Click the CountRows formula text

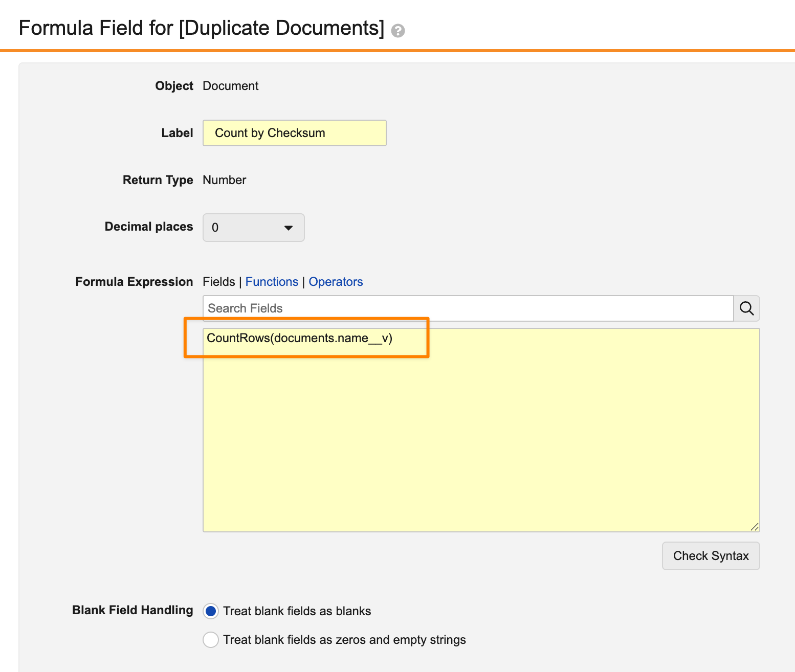coord(299,338)
